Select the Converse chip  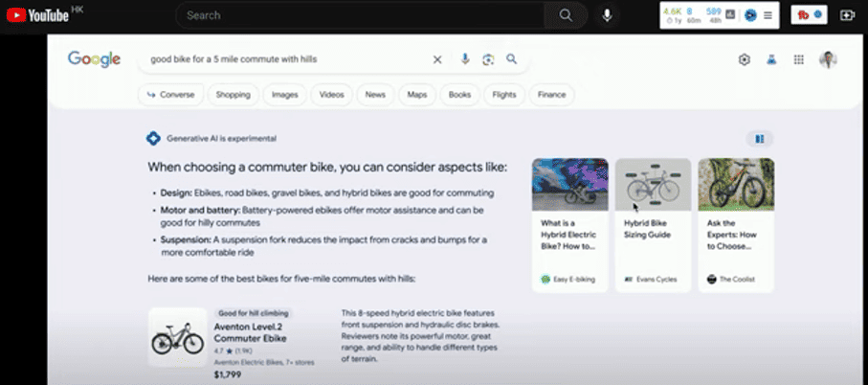tap(170, 95)
